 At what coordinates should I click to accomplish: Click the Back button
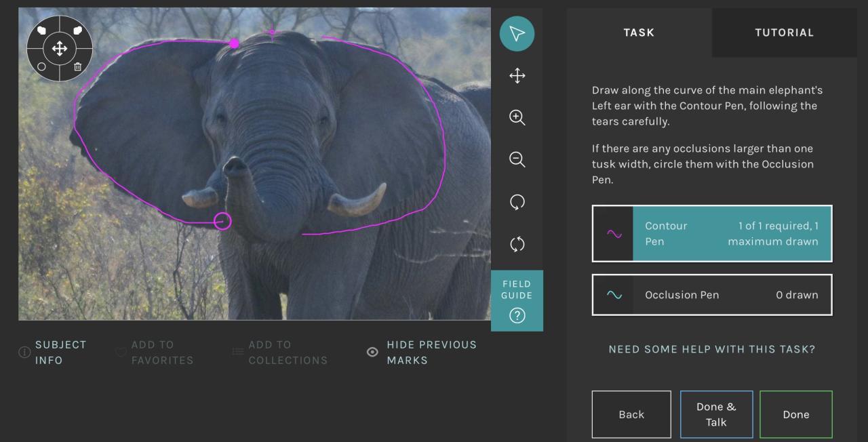631,414
